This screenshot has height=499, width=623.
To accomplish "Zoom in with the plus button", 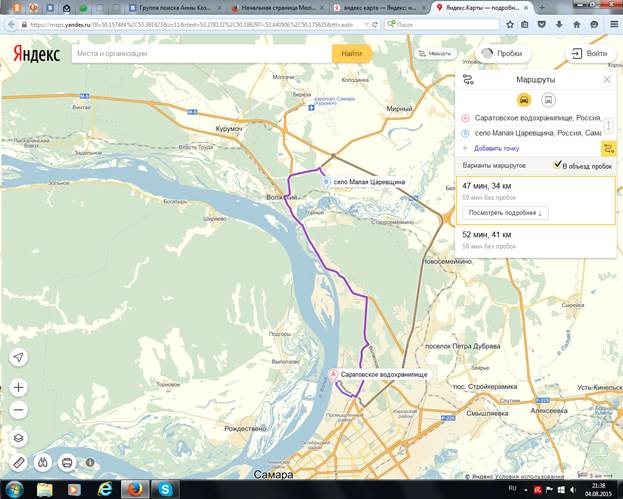I will click(18, 387).
